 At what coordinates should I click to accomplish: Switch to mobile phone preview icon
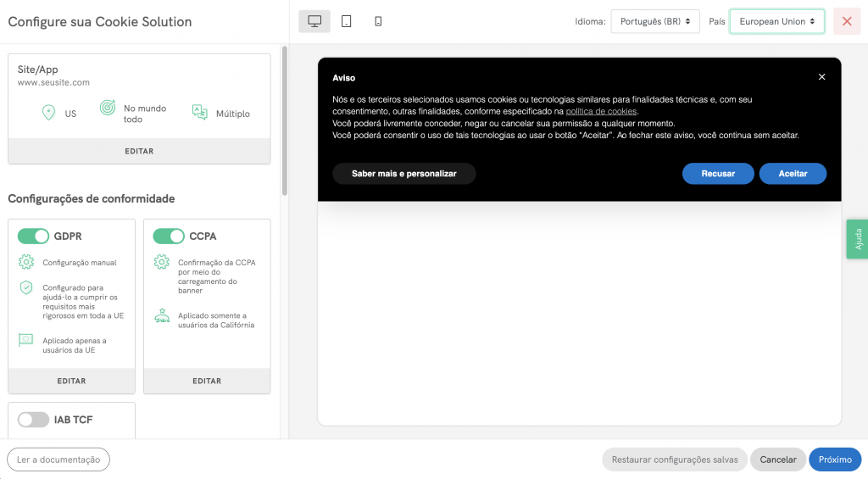(378, 21)
